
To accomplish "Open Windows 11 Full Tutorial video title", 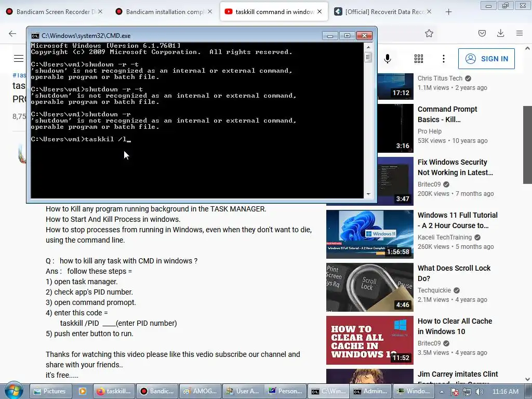I will pyautogui.click(x=457, y=220).
